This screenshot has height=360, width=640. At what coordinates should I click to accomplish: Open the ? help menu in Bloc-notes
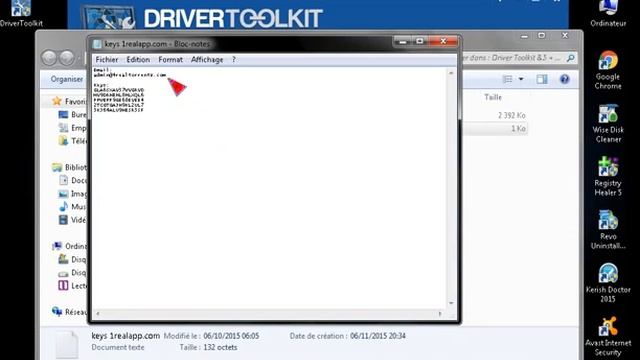234,60
